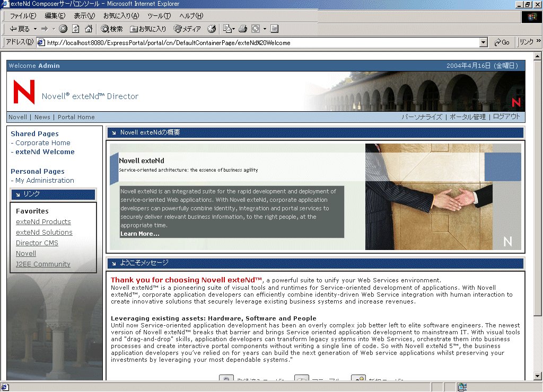Click the page icon in the address bar

(41, 42)
